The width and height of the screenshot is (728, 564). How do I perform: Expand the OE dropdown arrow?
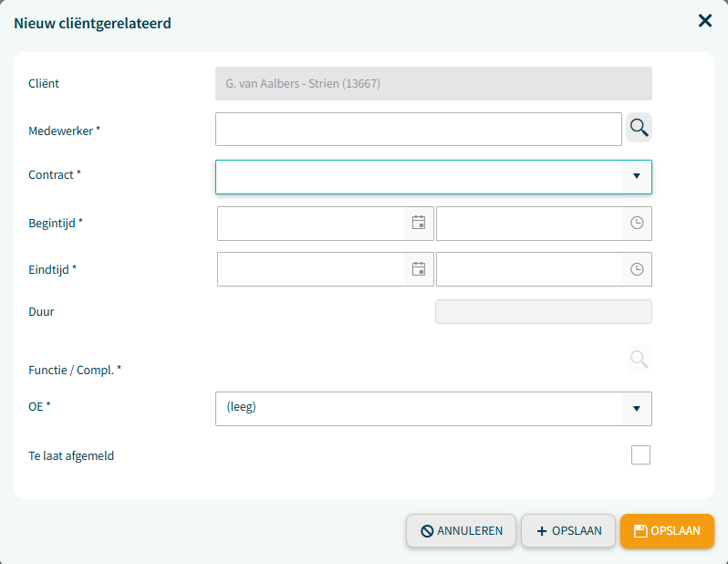[637, 409]
